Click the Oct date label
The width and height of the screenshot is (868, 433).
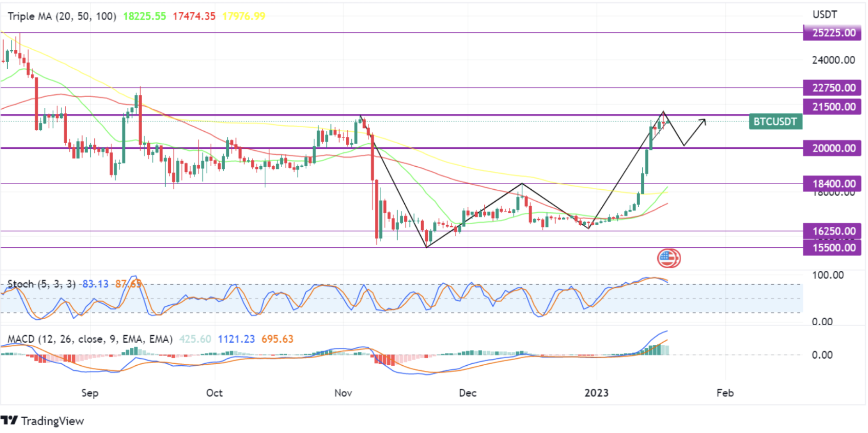click(214, 393)
